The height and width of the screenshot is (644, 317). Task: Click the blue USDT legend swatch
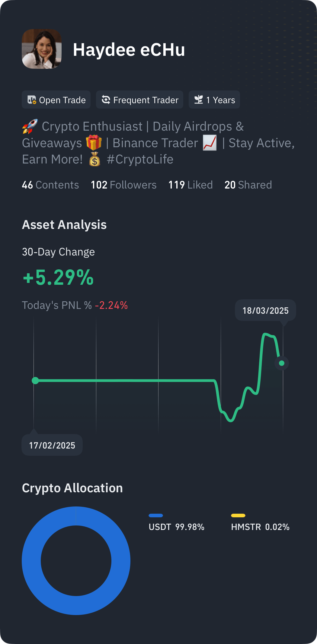click(156, 516)
